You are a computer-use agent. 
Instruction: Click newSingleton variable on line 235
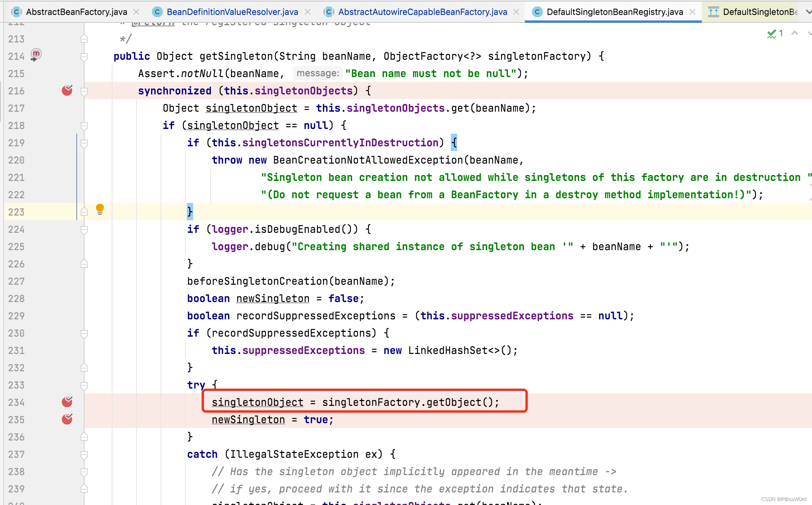pos(248,420)
